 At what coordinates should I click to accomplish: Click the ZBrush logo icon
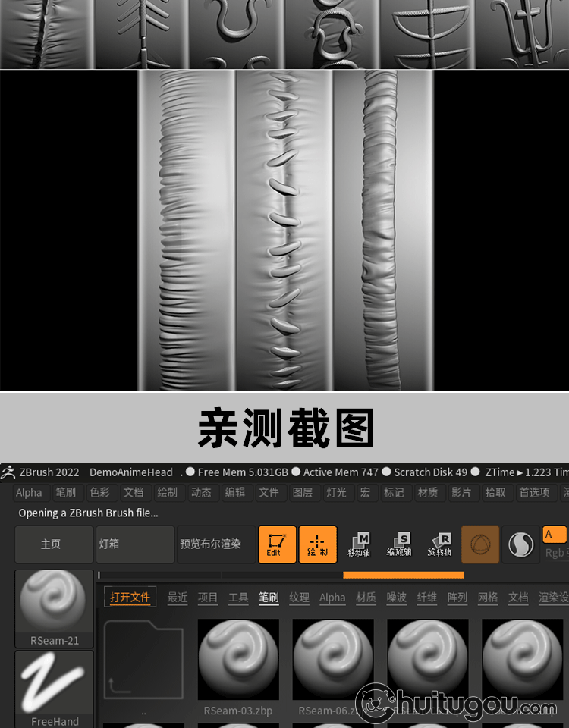[8, 472]
